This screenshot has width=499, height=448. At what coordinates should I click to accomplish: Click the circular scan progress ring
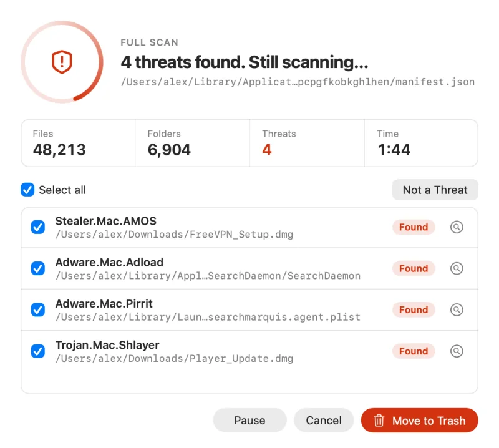pos(62,62)
